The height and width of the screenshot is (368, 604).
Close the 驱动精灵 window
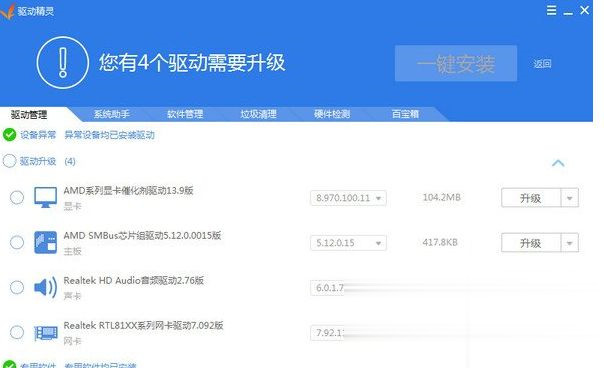pyautogui.click(x=584, y=10)
